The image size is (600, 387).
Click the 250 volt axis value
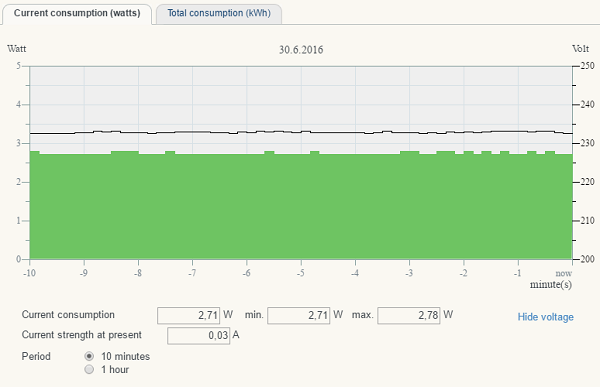tap(587, 66)
